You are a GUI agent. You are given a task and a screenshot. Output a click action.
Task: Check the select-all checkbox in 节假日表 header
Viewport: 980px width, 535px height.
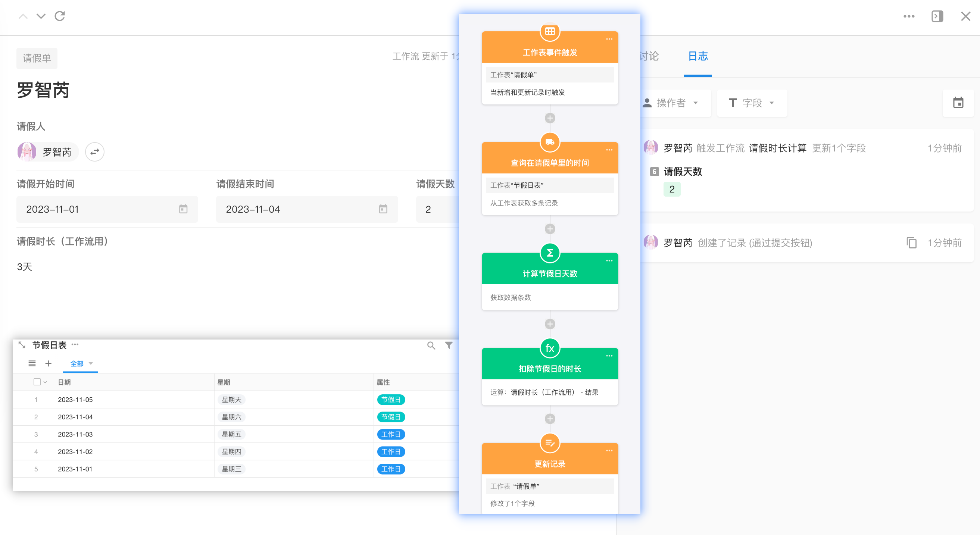tap(37, 382)
